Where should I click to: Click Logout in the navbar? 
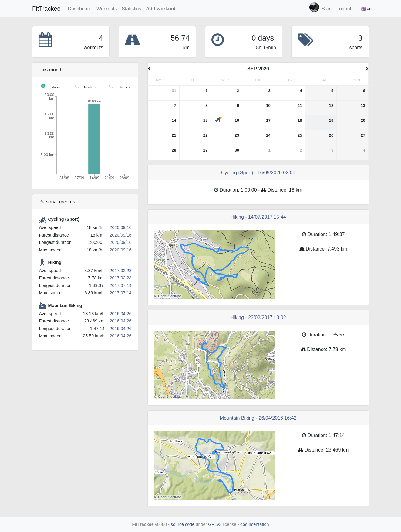344,9
